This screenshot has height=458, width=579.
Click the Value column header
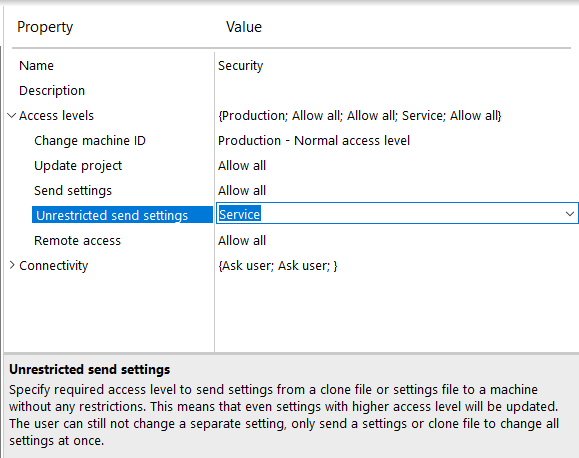point(244,27)
